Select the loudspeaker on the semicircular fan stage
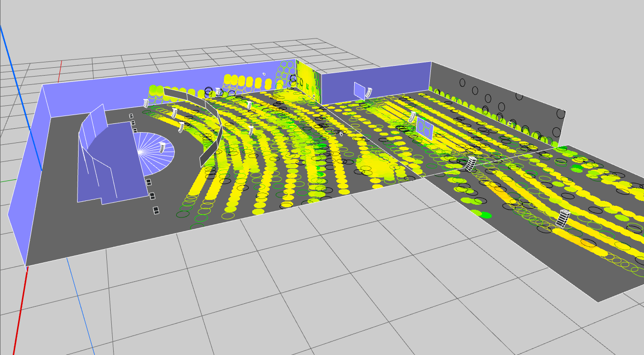 click(x=161, y=148)
